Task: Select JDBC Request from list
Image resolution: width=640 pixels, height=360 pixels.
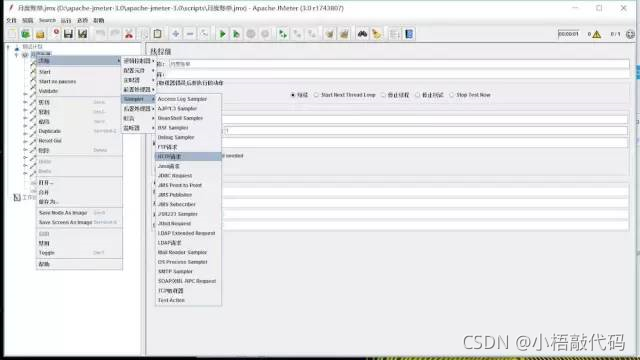Action: click(188, 176)
